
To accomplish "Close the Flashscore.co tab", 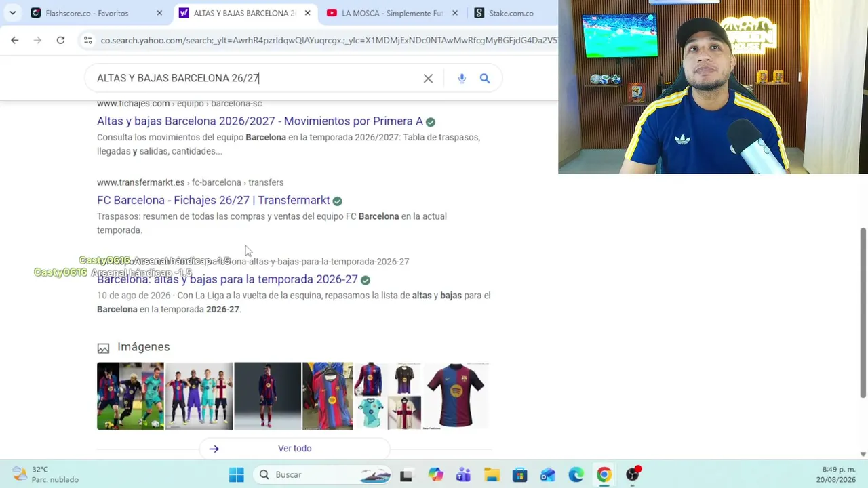I will (159, 13).
